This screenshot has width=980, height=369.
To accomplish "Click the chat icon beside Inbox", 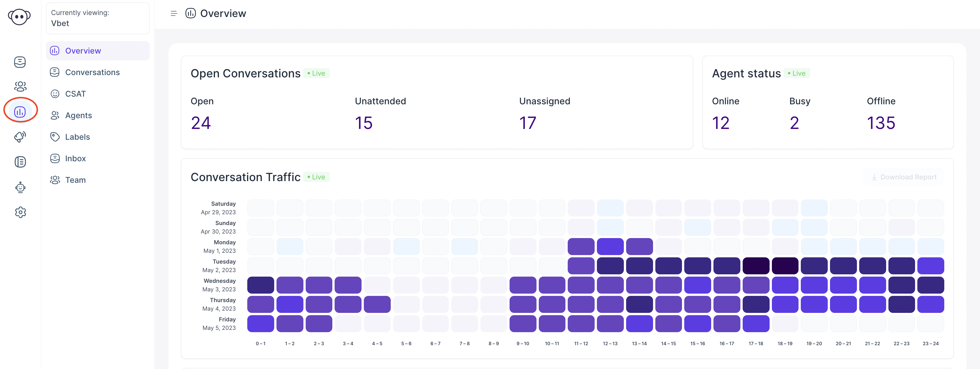I will [x=55, y=158].
